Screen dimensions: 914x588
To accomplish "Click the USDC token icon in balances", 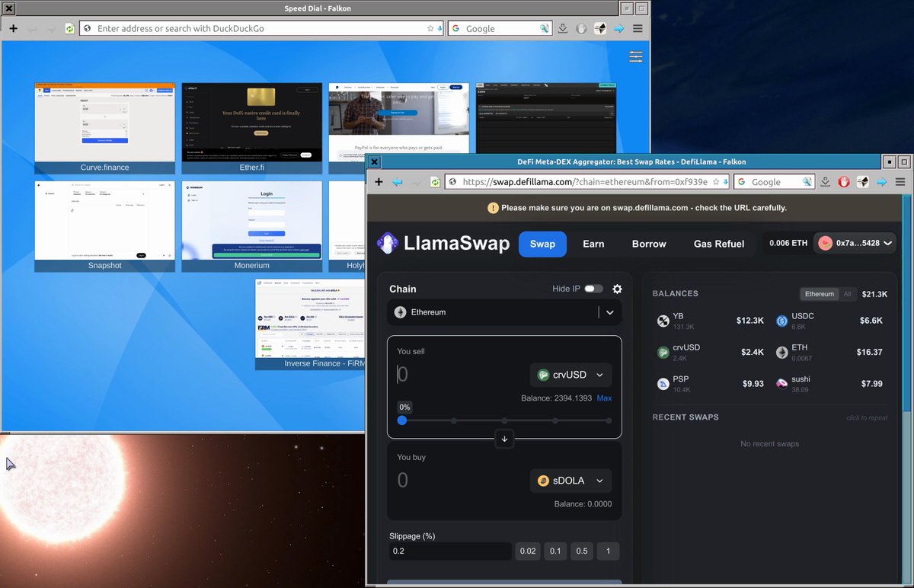I will point(781,321).
